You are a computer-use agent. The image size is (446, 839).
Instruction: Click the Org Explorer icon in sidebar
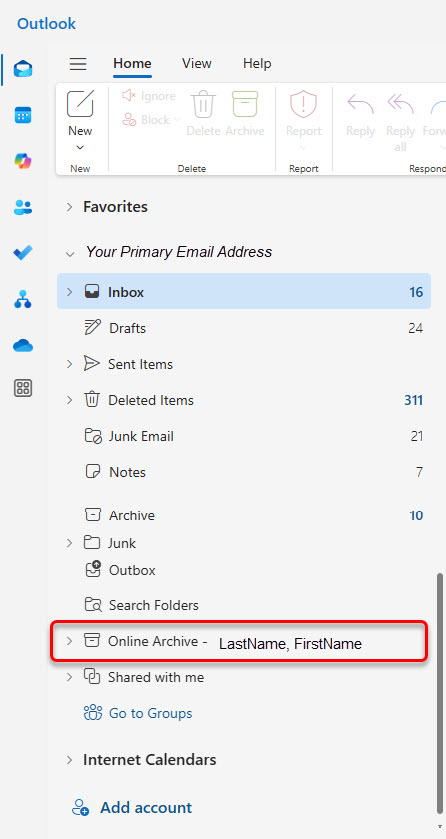[x=23, y=300]
